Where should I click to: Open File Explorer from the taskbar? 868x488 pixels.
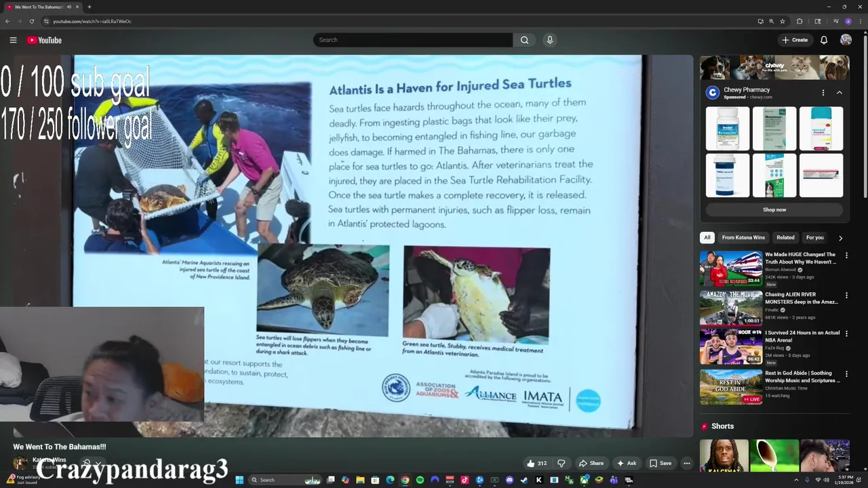pyautogui.click(x=360, y=480)
